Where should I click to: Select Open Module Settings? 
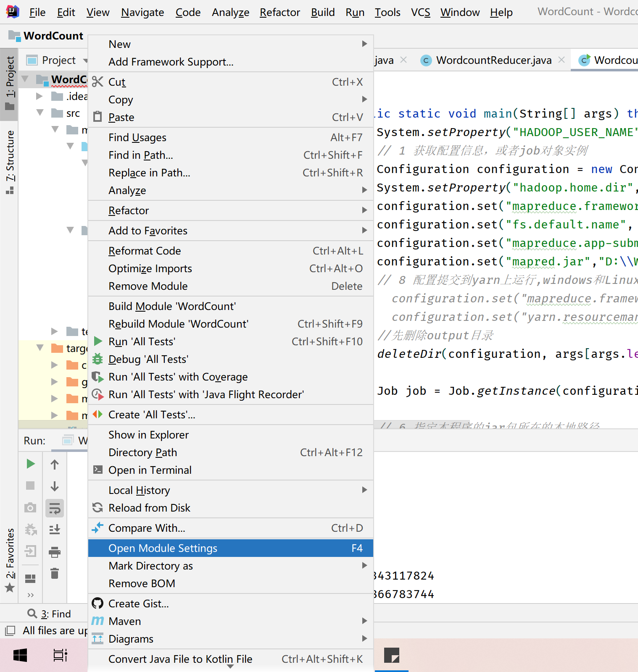click(x=231, y=548)
